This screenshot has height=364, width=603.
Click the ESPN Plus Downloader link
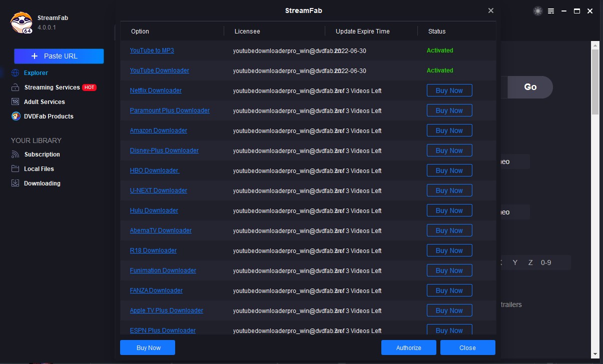click(x=163, y=330)
